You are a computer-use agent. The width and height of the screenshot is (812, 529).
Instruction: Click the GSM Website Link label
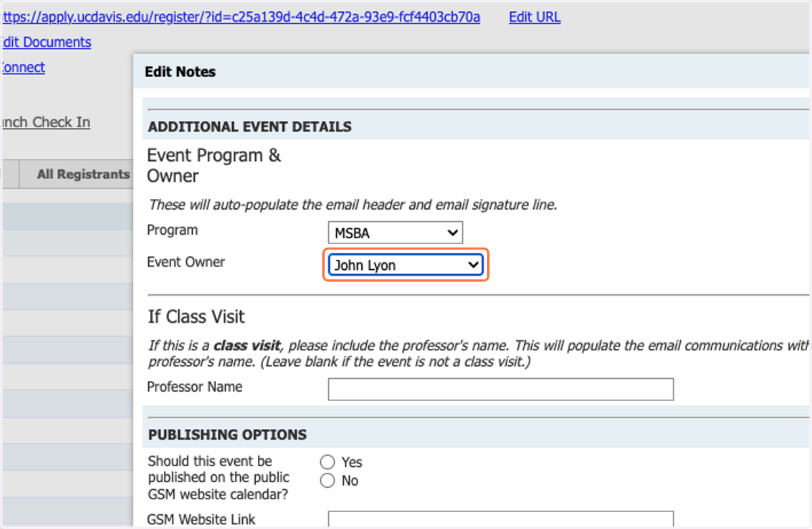[202, 520]
